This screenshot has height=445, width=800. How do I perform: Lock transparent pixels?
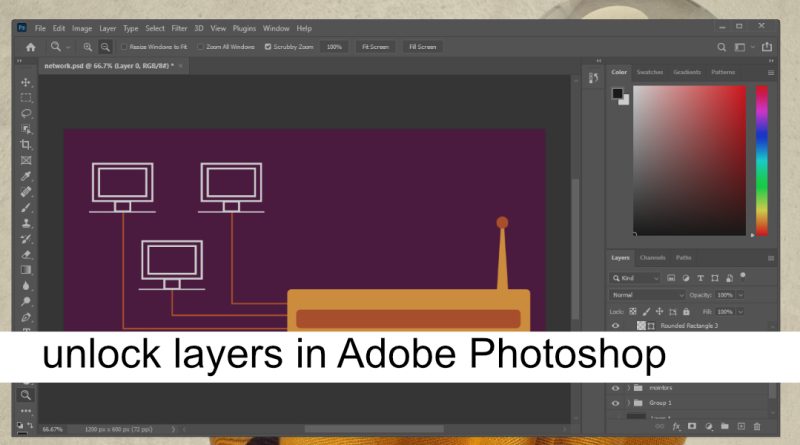(x=633, y=311)
